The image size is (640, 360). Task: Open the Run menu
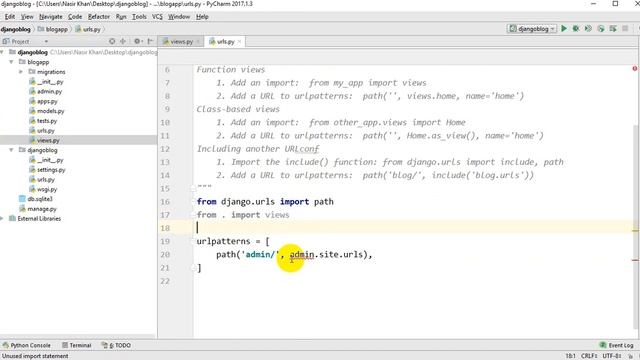(121, 17)
